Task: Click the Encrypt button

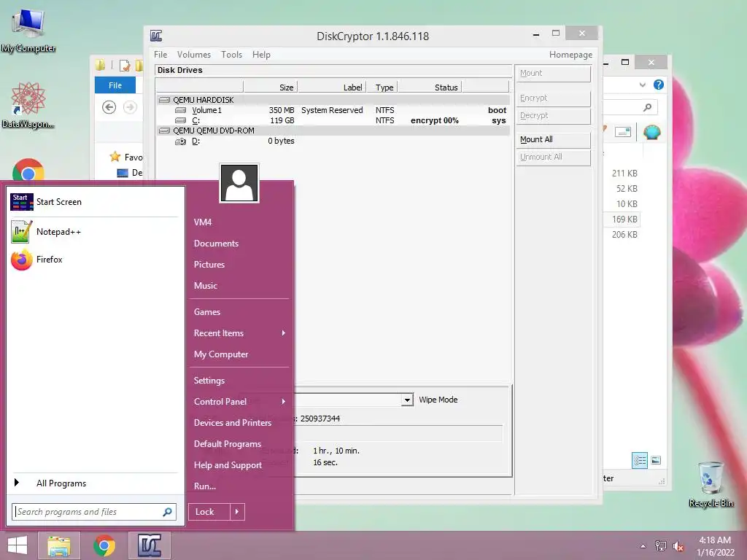Action: [553, 98]
